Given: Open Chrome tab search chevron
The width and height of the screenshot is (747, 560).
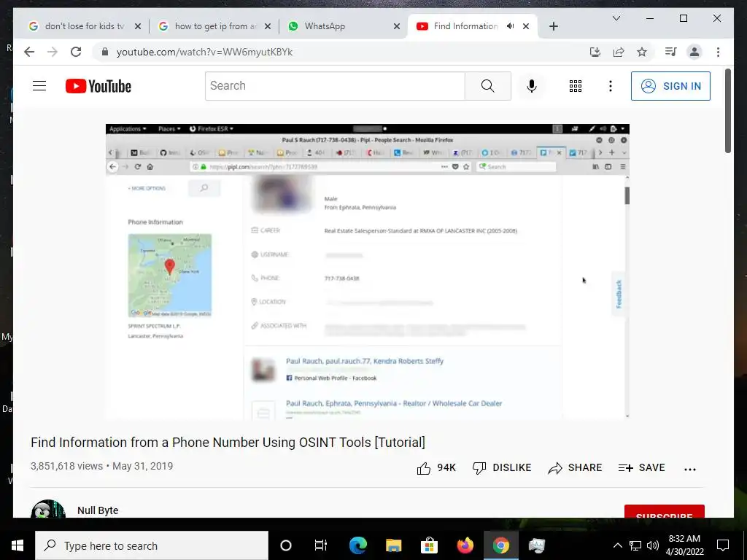Looking at the screenshot, I should click(616, 18).
